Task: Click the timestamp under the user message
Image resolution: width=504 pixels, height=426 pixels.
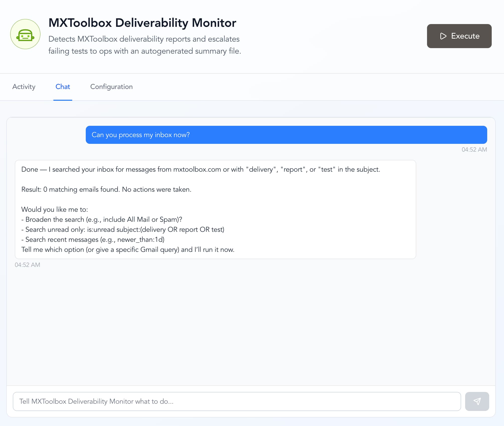Action: 474,150
